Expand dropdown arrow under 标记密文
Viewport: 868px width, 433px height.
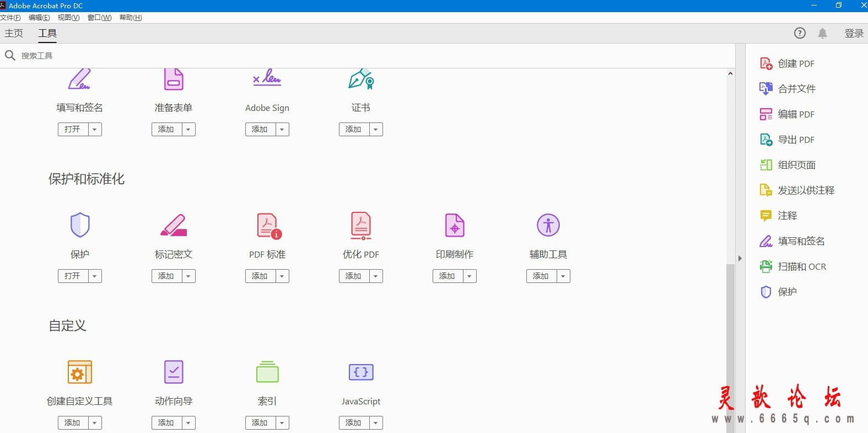(188, 276)
